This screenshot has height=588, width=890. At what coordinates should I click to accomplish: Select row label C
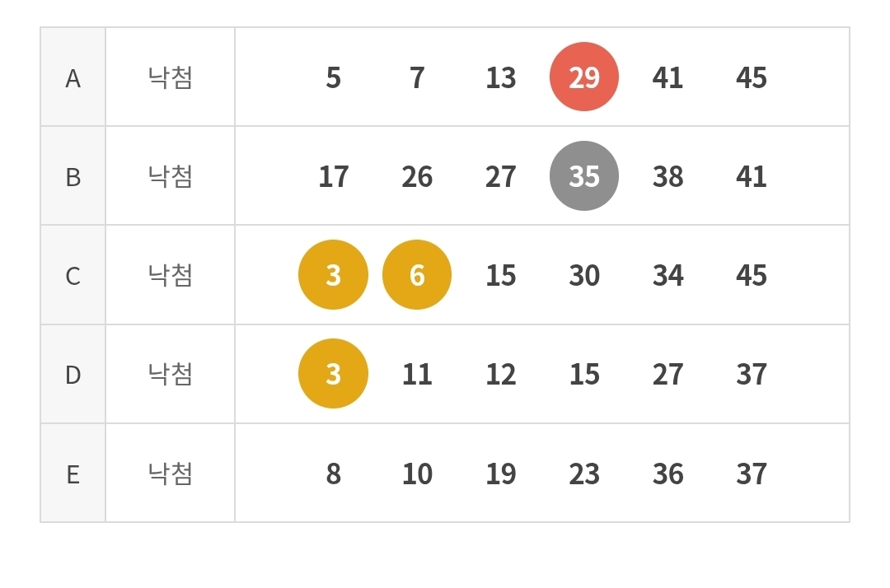[73, 275]
